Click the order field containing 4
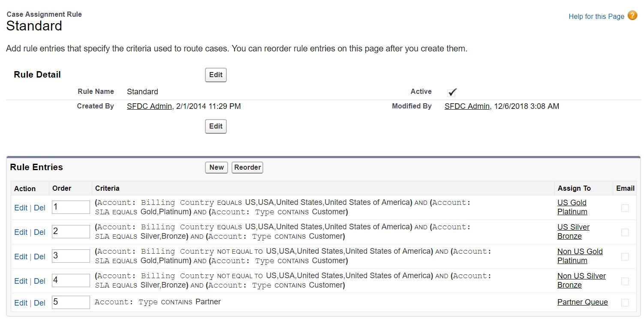Viewport: 644px width, 330px height. click(x=71, y=281)
